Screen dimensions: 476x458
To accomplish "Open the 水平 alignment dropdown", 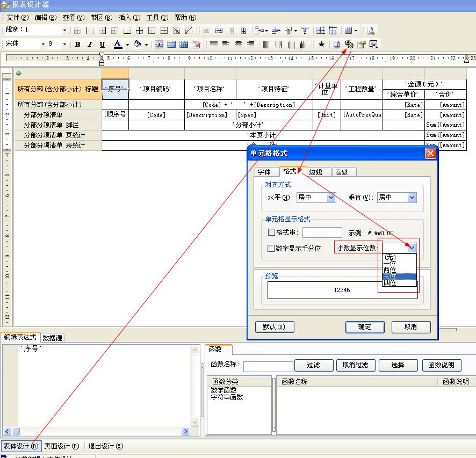I will click(x=331, y=198).
